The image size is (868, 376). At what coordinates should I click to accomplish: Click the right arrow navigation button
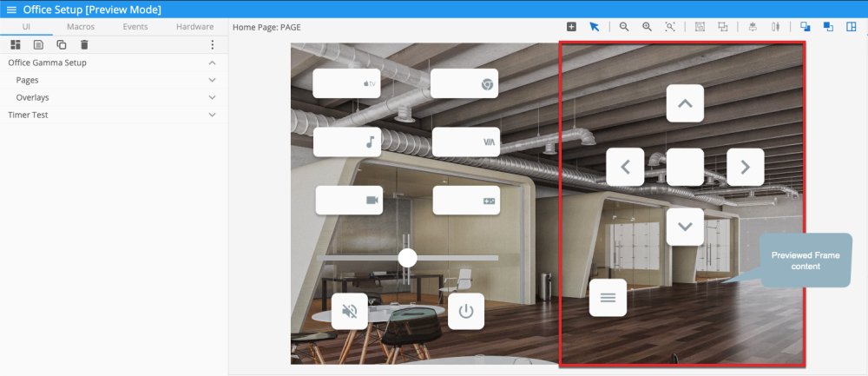[x=745, y=167]
